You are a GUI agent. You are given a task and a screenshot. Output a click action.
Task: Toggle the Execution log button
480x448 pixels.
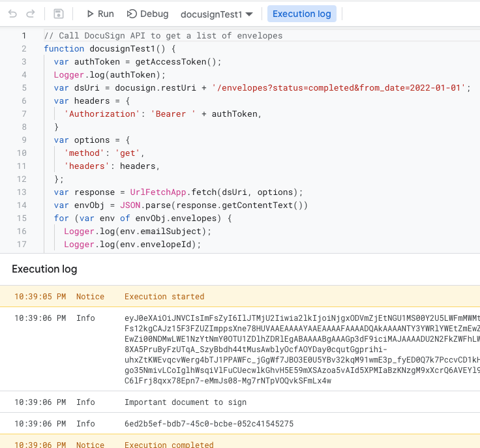coord(302,14)
